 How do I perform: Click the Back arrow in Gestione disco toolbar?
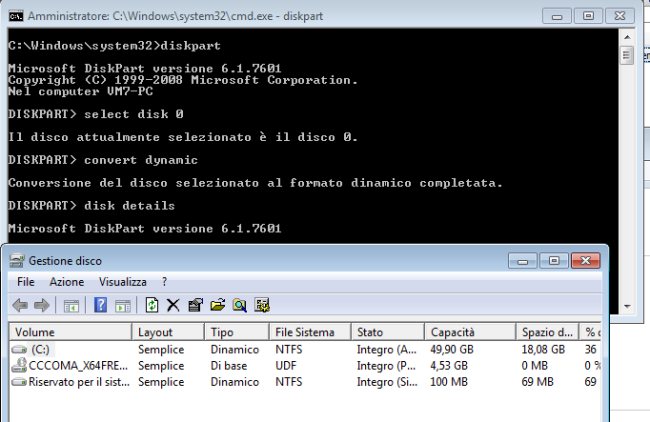(20, 306)
